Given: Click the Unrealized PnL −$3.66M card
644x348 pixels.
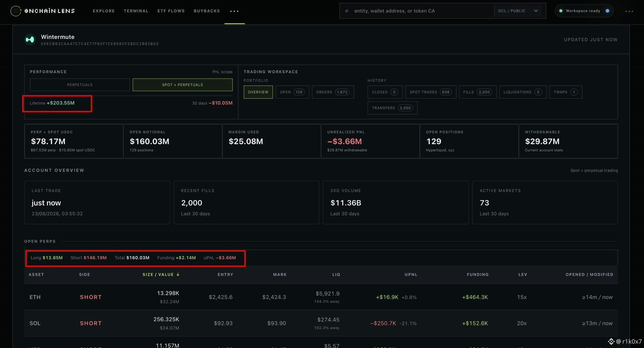Looking at the screenshot, I should [x=371, y=141].
